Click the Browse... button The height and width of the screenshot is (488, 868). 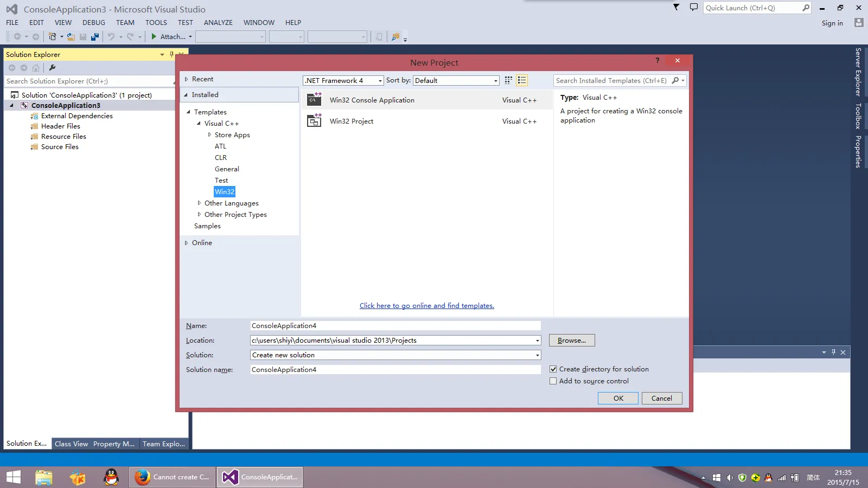(572, 341)
